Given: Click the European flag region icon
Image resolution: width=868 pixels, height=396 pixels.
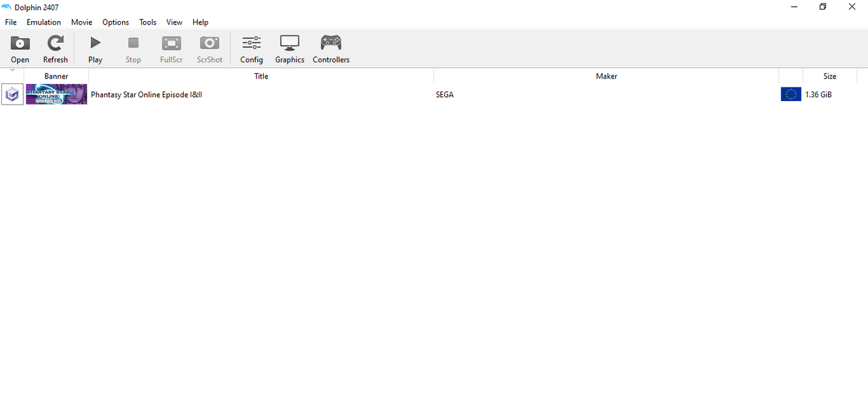Looking at the screenshot, I should click(791, 94).
